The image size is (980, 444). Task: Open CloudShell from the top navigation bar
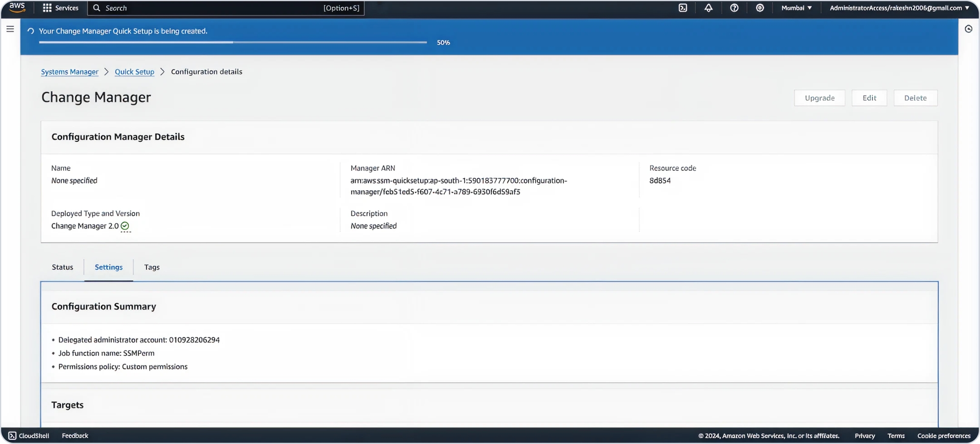click(x=683, y=8)
